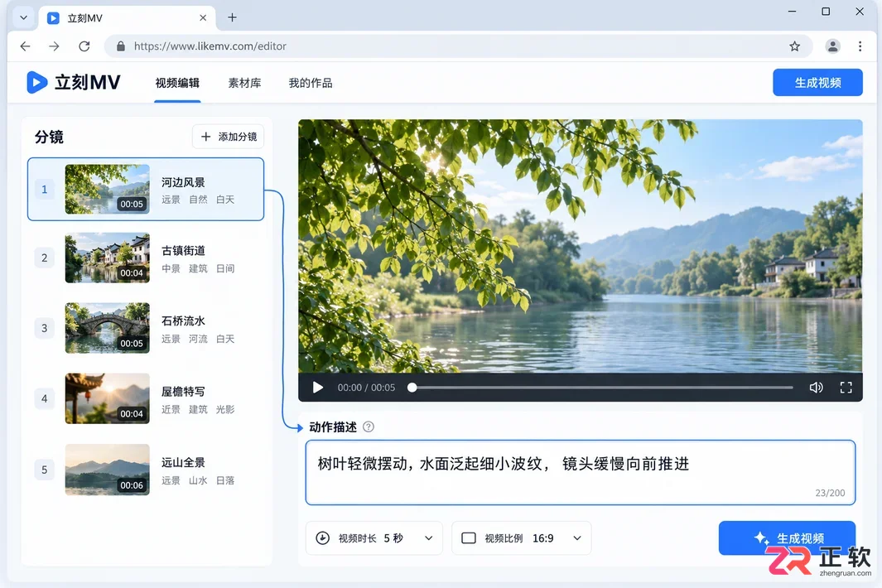
Task: Click the 日间 tag in scene 2
Action: pyautogui.click(x=225, y=268)
